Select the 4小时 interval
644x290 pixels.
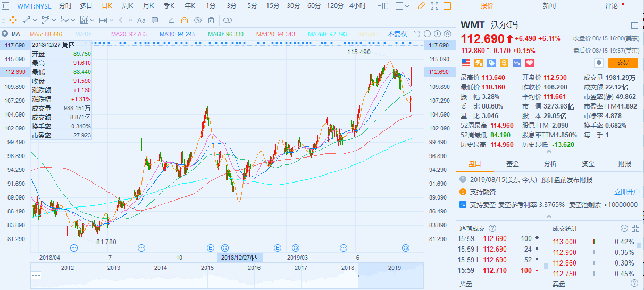coord(357,6)
